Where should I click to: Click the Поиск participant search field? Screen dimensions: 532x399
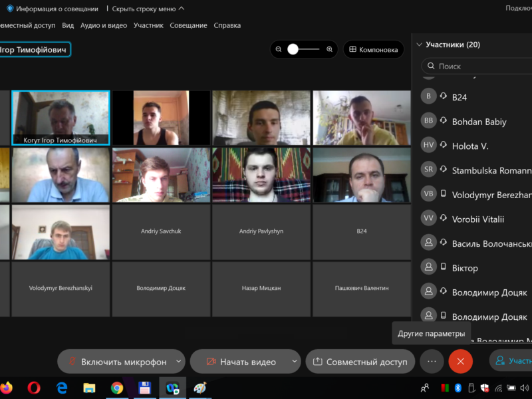coord(479,66)
